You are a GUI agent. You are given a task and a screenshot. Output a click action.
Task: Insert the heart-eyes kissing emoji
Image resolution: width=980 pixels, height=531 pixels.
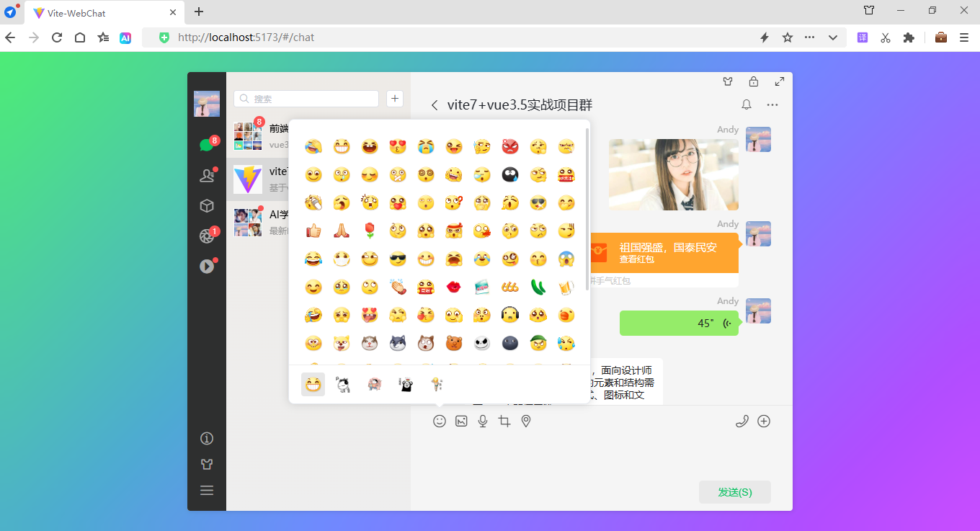pos(397,147)
